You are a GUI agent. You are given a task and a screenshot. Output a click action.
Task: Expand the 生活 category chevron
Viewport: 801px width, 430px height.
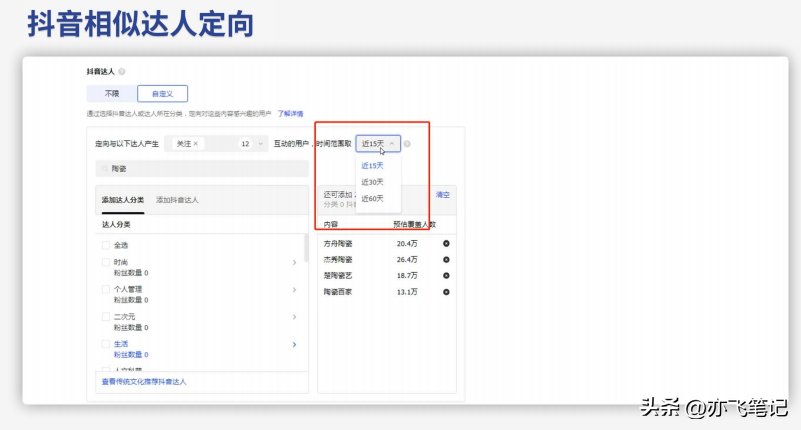(x=294, y=344)
